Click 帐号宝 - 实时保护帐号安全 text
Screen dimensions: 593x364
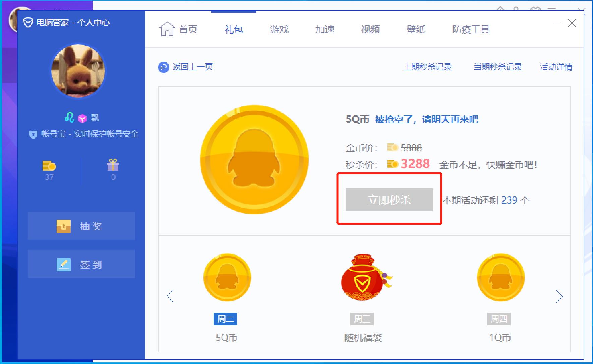[90, 134]
